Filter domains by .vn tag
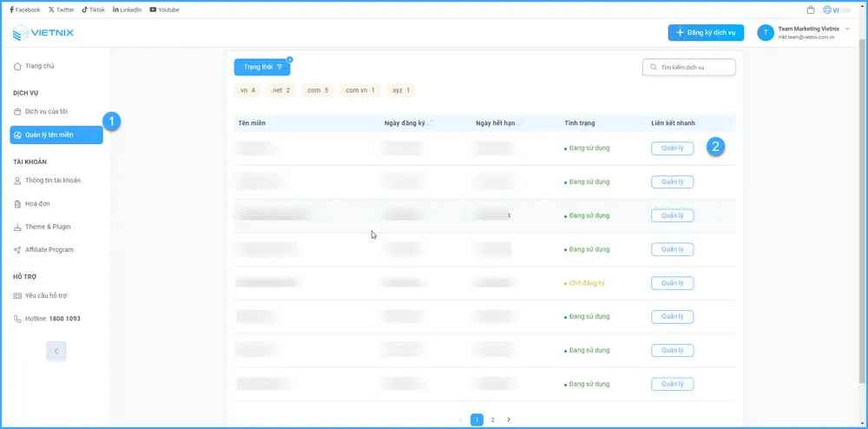The image size is (868, 429). [247, 90]
